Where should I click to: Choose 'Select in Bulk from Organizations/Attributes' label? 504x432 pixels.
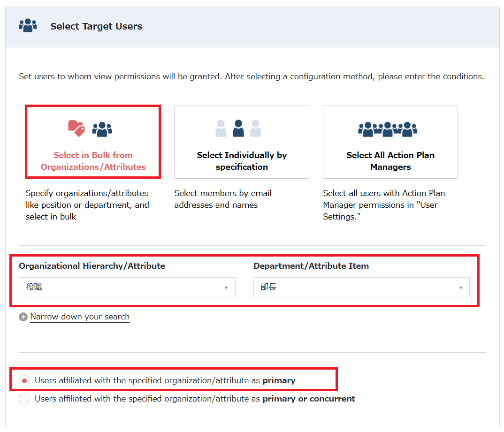tap(93, 161)
